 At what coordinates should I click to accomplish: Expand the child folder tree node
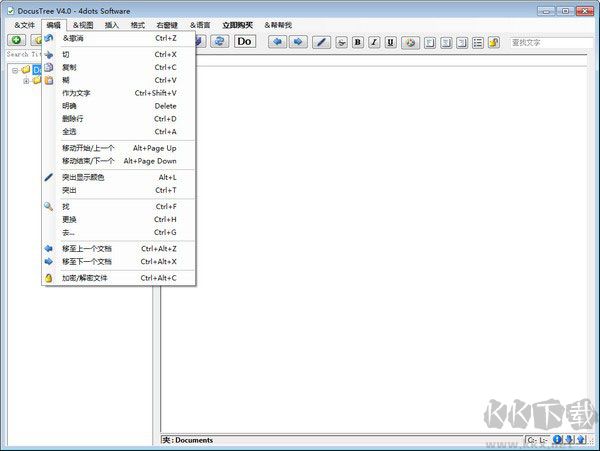coord(26,81)
